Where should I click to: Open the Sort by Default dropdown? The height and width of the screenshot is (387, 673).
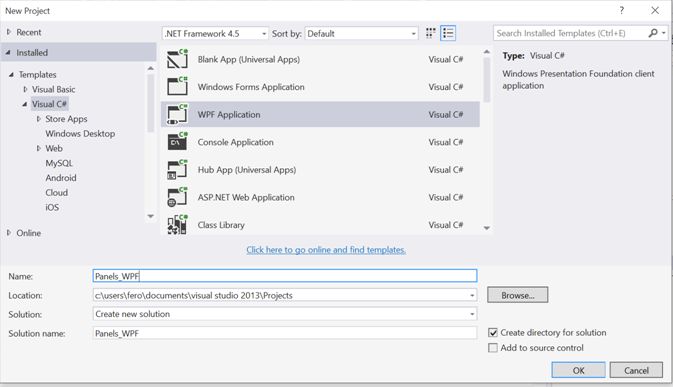click(361, 33)
